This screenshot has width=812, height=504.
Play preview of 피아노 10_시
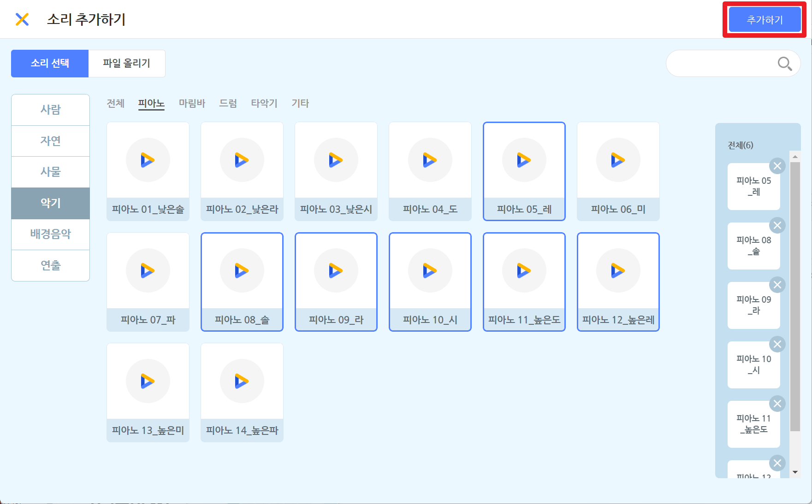[x=430, y=270]
